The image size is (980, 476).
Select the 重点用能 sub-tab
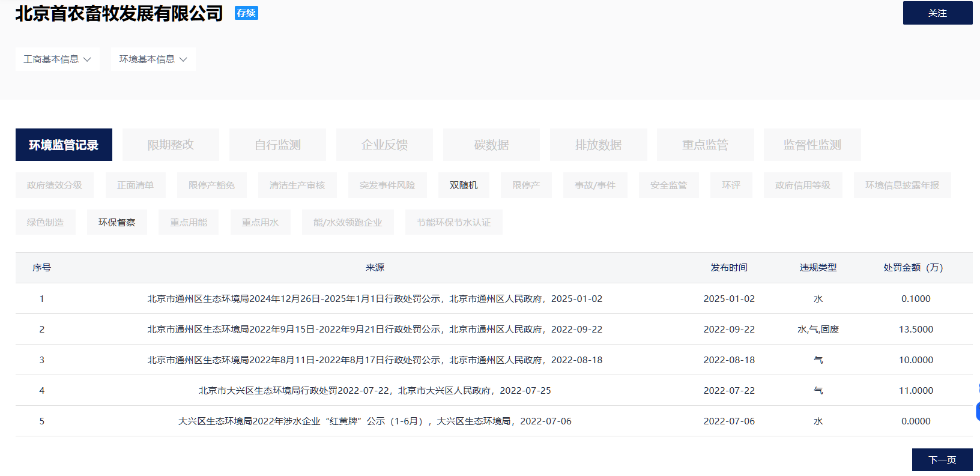coord(189,222)
